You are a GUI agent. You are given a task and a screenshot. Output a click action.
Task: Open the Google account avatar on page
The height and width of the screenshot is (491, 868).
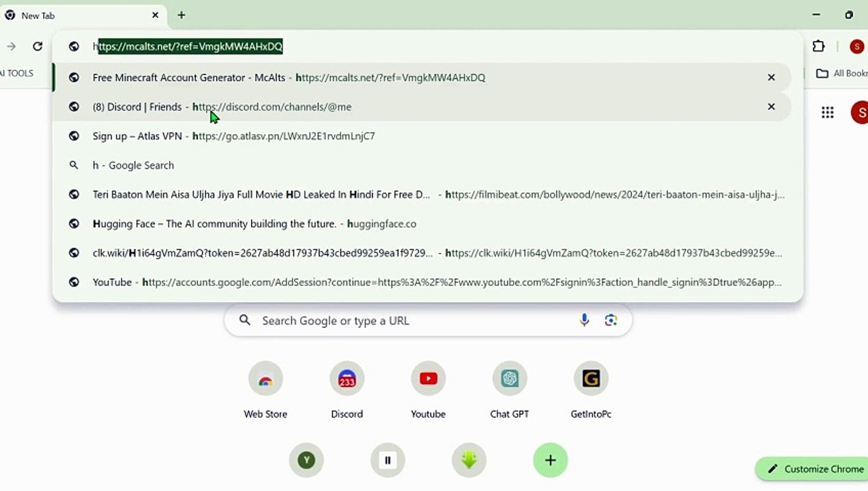pos(860,113)
